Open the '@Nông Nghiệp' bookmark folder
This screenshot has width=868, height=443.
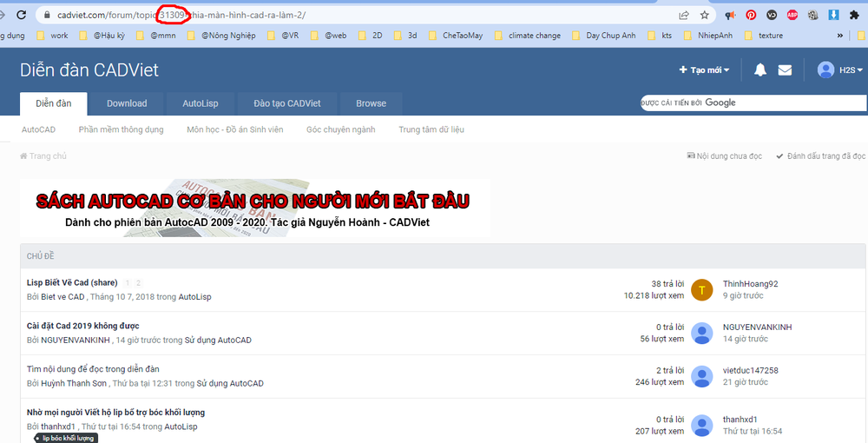coord(221,36)
